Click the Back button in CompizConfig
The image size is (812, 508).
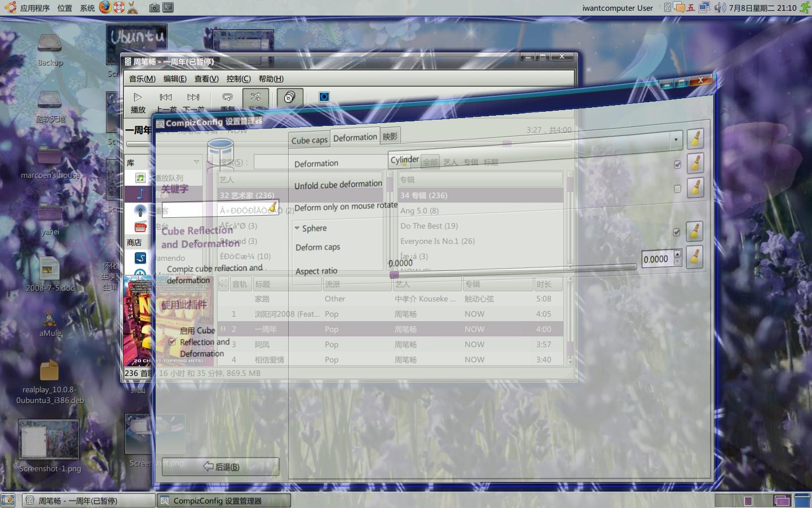pyautogui.click(x=220, y=466)
